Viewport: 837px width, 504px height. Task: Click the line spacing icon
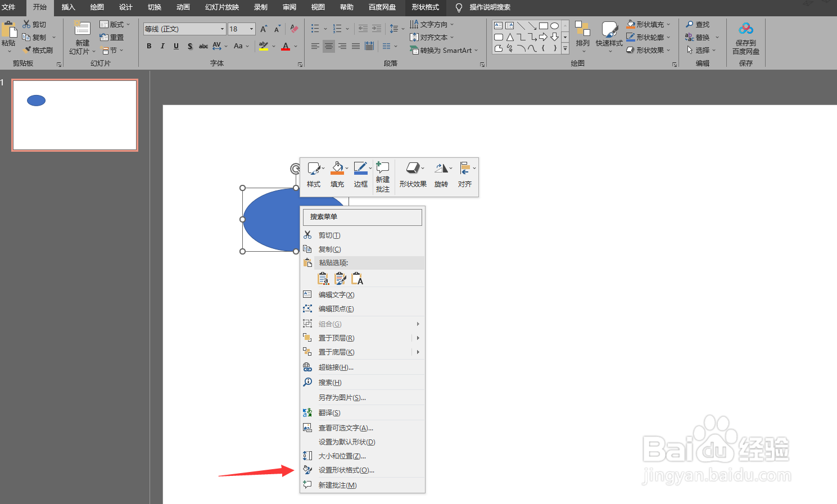click(x=393, y=29)
